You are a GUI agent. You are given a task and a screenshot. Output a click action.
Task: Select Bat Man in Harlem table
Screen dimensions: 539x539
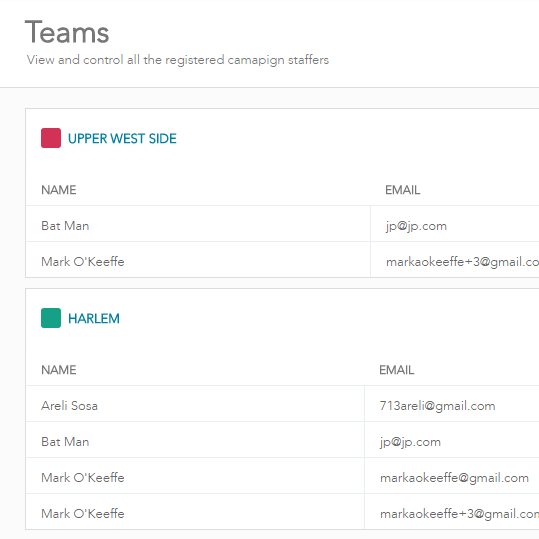click(65, 442)
